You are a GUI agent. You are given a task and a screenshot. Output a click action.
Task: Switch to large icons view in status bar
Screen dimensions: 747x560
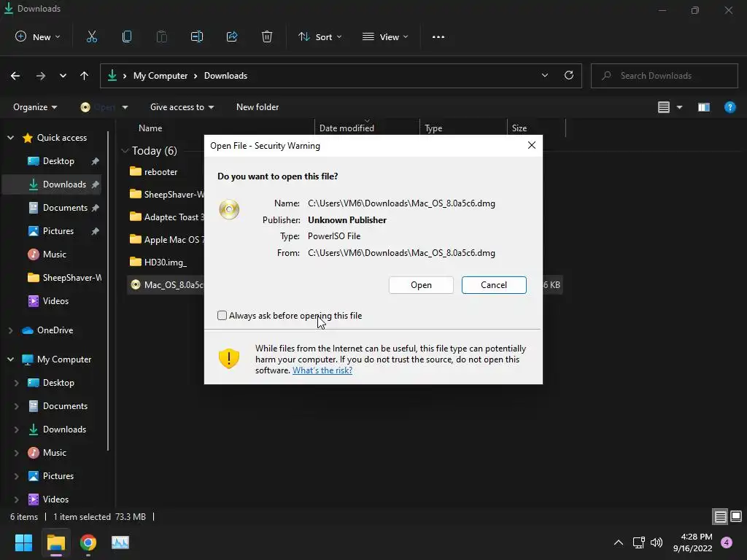pos(736,516)
